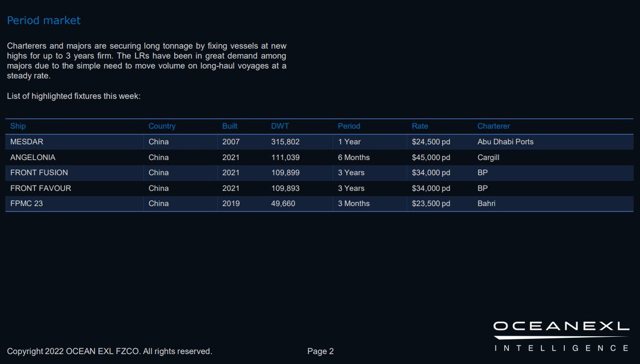Click the 'DWT' column header

pos(280,126)
